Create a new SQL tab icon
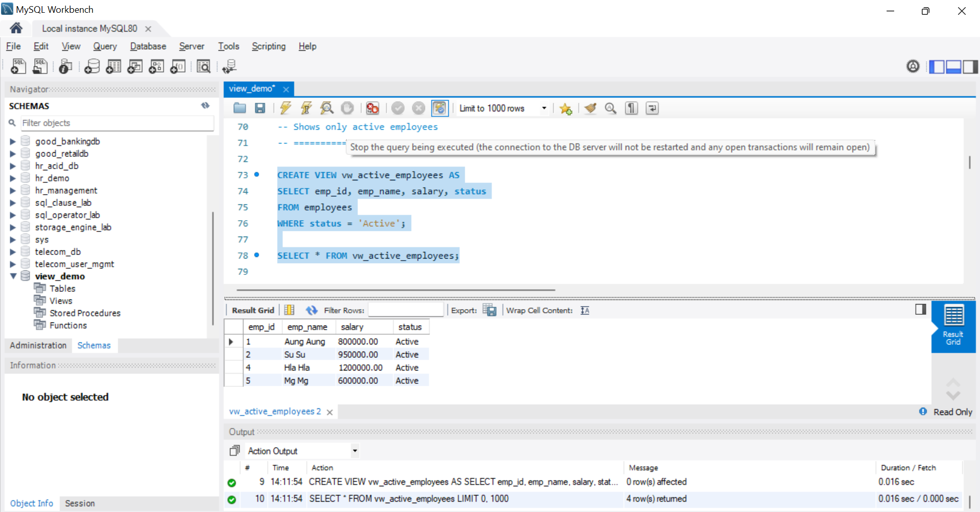The image size is (980, 512). pos(18,66)
